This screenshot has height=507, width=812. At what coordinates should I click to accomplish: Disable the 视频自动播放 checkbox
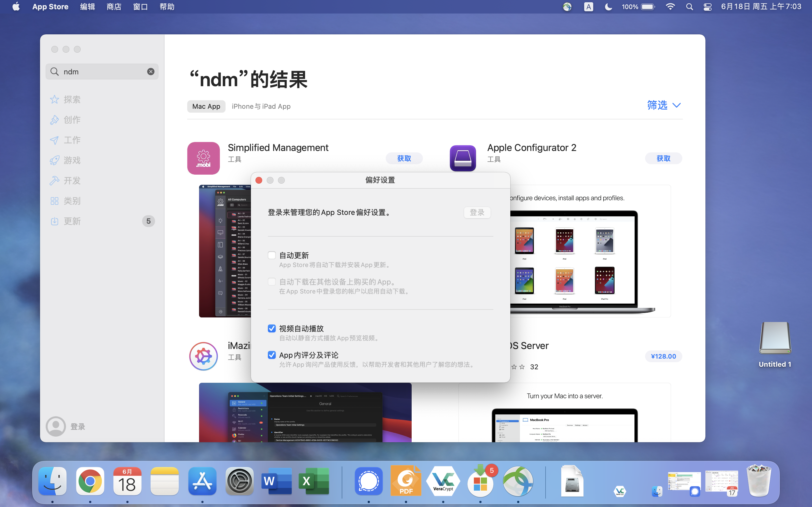pyautogui.click(x=272, y=328)
